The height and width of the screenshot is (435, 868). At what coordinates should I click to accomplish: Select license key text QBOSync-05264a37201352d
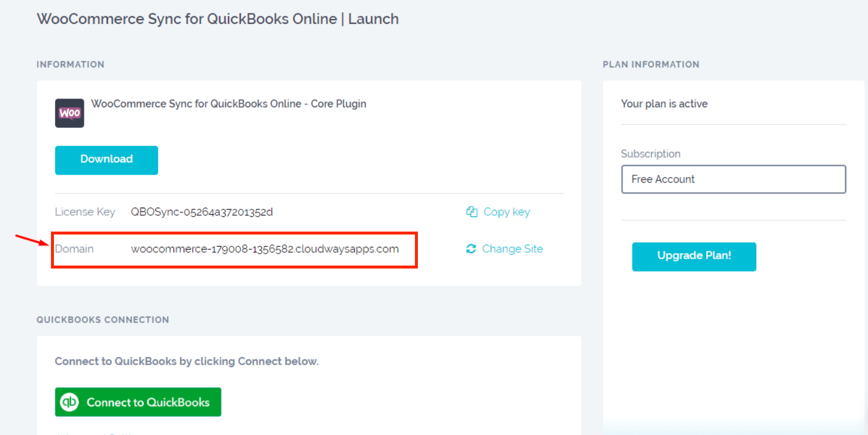tap(202, 212)
